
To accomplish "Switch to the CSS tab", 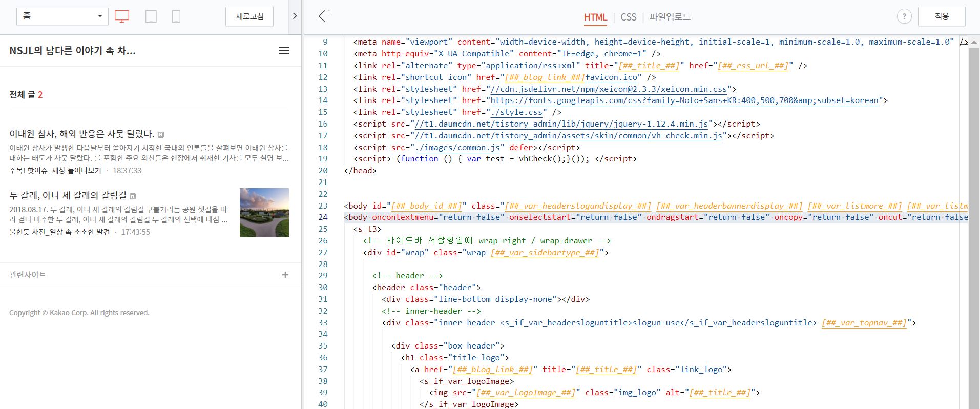I will (x=629, y=17).
